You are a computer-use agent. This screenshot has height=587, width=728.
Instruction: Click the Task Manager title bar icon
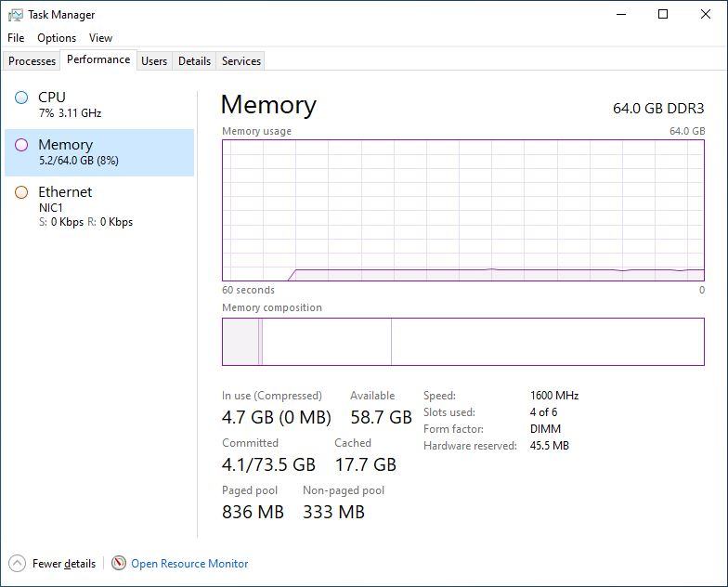15,15
